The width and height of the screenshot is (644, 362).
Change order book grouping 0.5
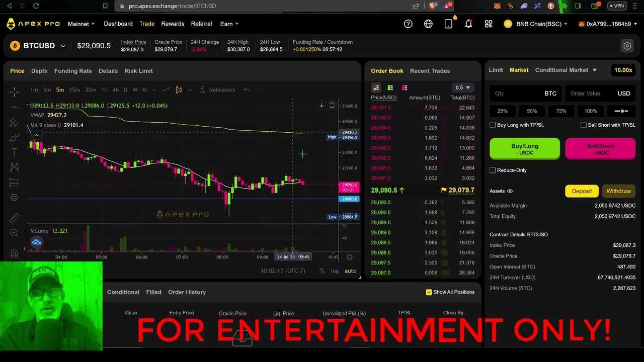[x=462, y=87]
